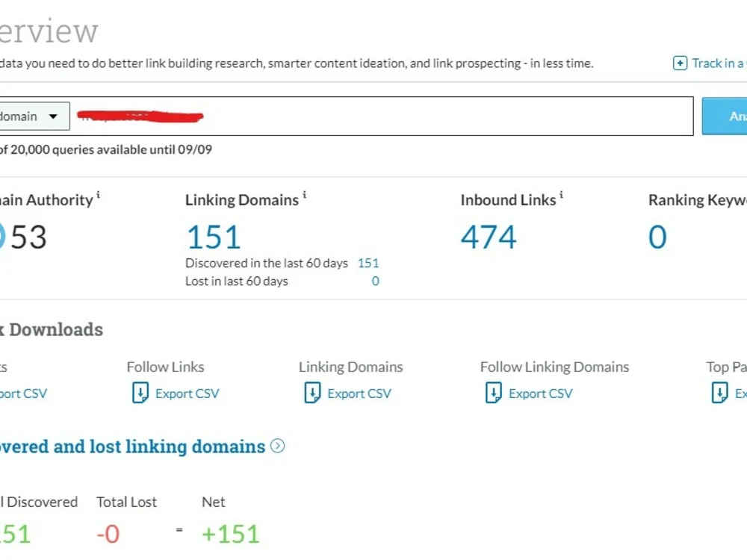Show Domain Authority info tooltip icon
The width and height of the screenshot is (747, 560).
[98, 195]
